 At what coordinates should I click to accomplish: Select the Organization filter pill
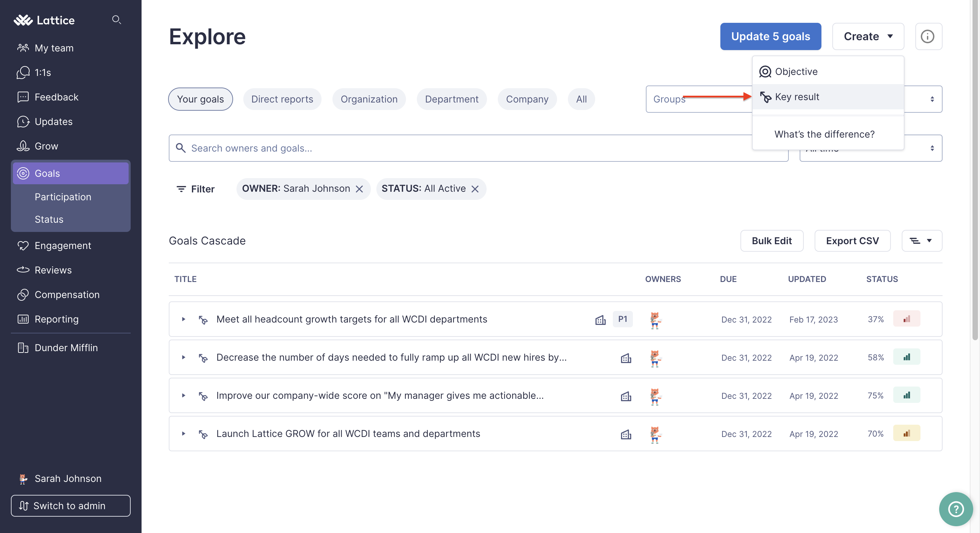pyautogui.click(x=369, y=99)
